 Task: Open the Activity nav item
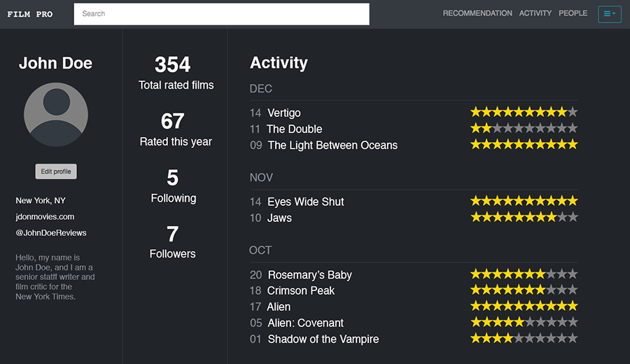[535, 13]
